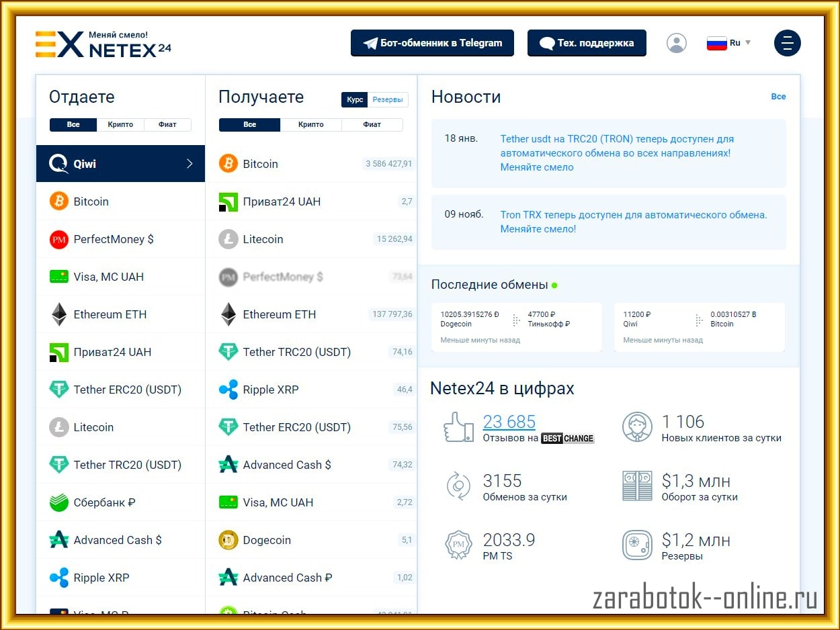The image size is (840, 630).
Task: Click the Тех. поддержка button
Action: [586, 43]
